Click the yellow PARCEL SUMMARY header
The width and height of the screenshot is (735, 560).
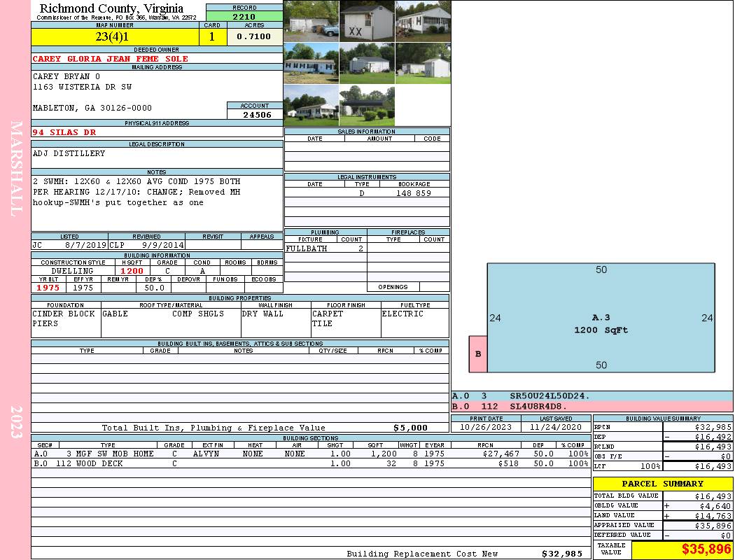coord(662,484)
